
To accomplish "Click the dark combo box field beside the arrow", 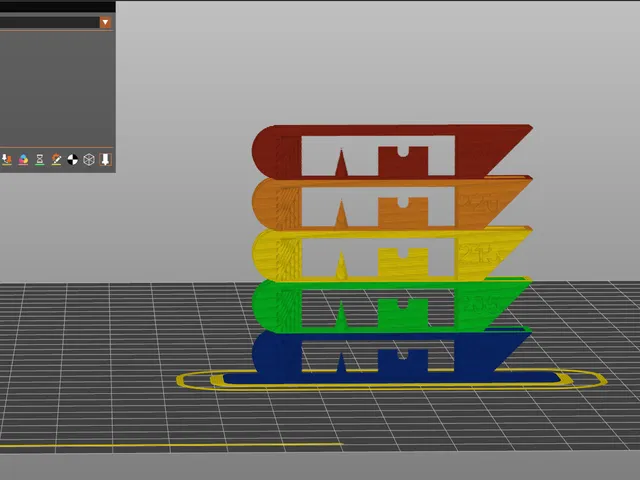I will click(49, 22).
